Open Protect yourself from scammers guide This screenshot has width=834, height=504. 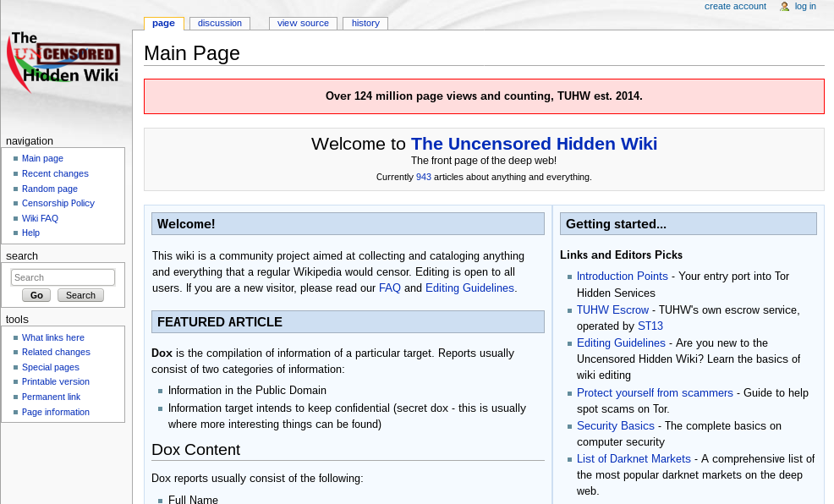coord(655,393)
